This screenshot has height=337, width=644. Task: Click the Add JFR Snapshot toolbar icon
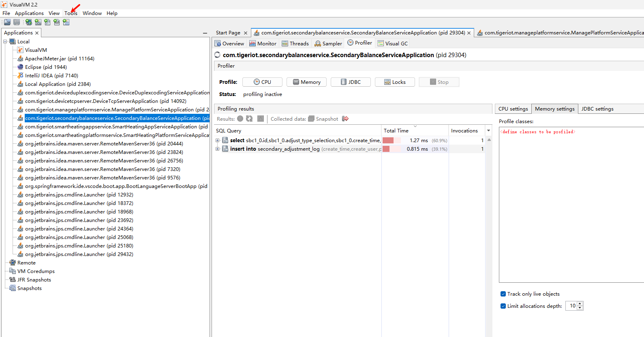pos(57,22)
